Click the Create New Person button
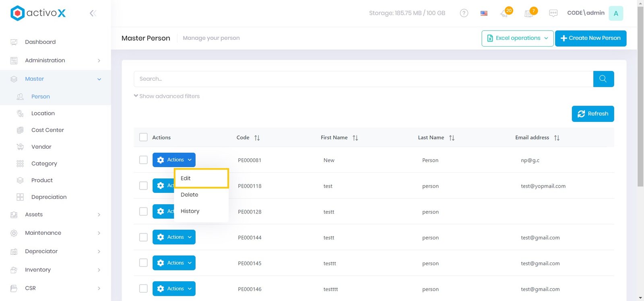Viewport: 644px width, 301px height. click(x=590, y=38)
